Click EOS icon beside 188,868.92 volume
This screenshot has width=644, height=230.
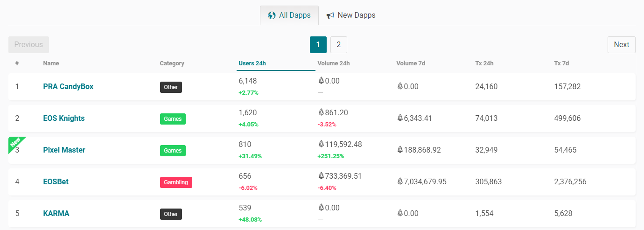[x=400, y=150]
